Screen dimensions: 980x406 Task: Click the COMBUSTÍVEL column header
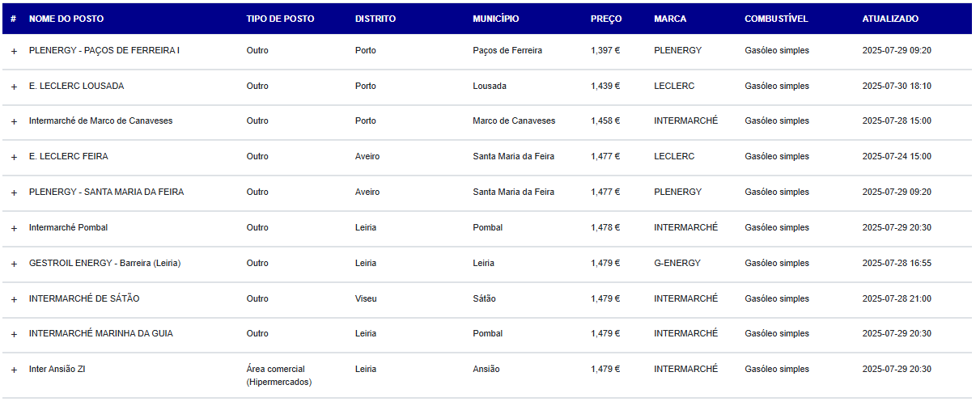click(x=776, y=19)
